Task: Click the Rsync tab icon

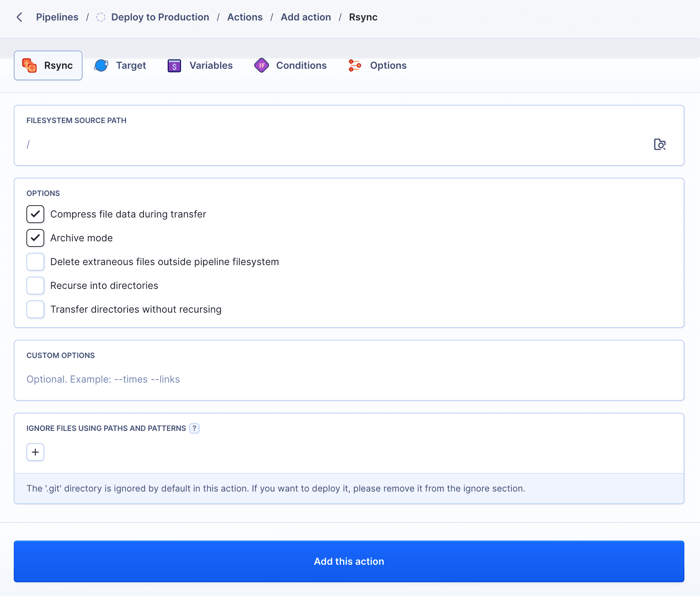Action: point(29,65)
